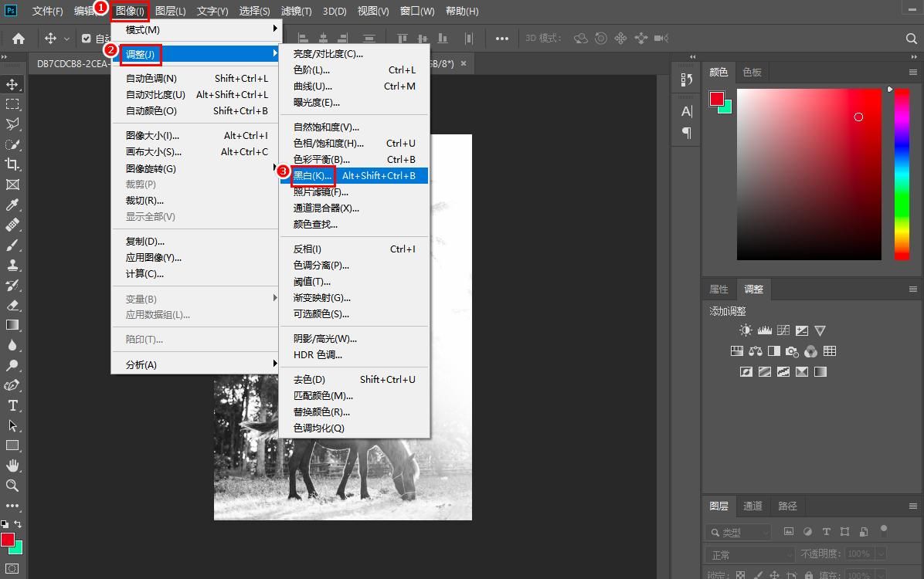Add a Photo Filter adjustment layer
Viewport: 924px width, 579px height.
[791, 350]
